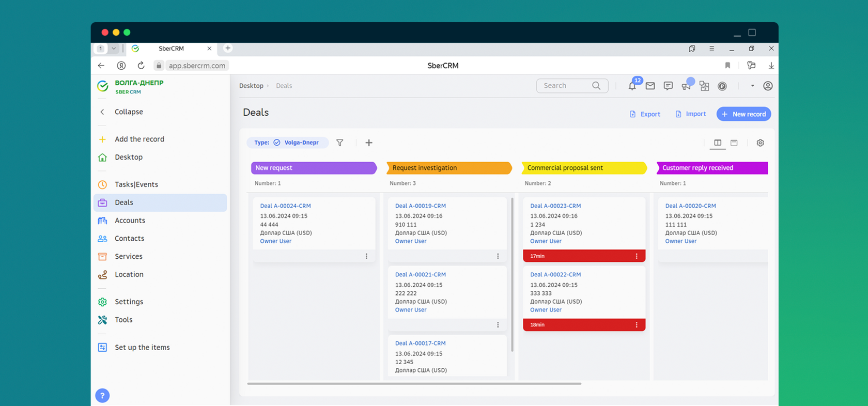Toggle the Volga-Dnepr type filter chip
868x406 pixels.
(287, 143)
